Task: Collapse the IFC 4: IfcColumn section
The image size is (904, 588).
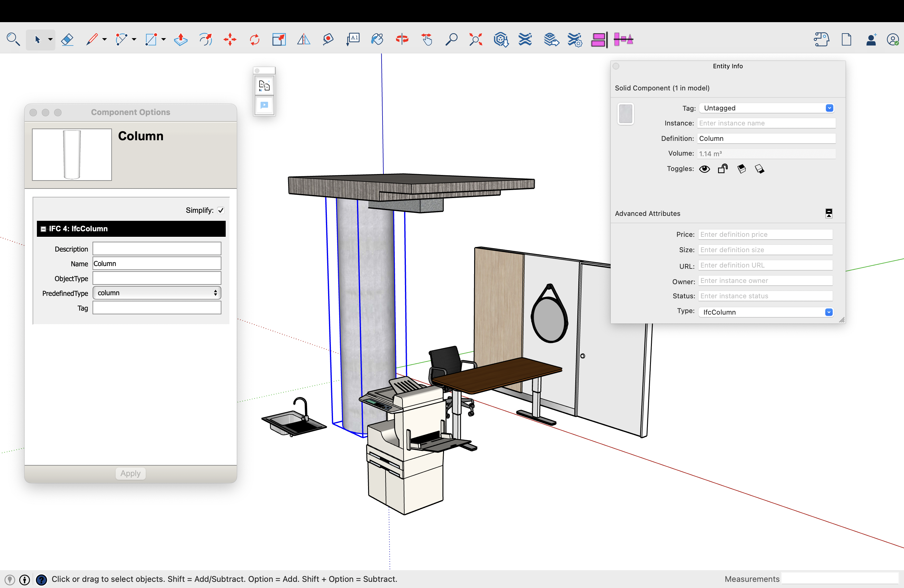Action: [x=44, y=229]
